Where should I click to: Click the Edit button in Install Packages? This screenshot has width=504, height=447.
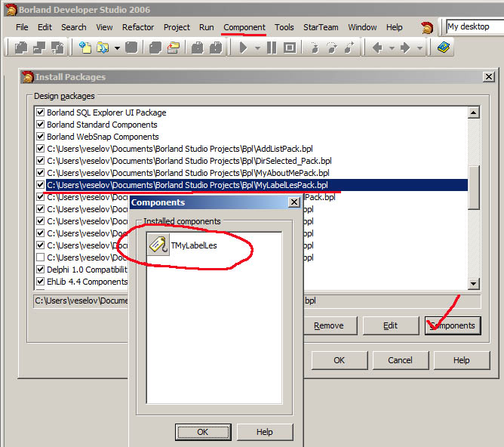click(391, 325)
